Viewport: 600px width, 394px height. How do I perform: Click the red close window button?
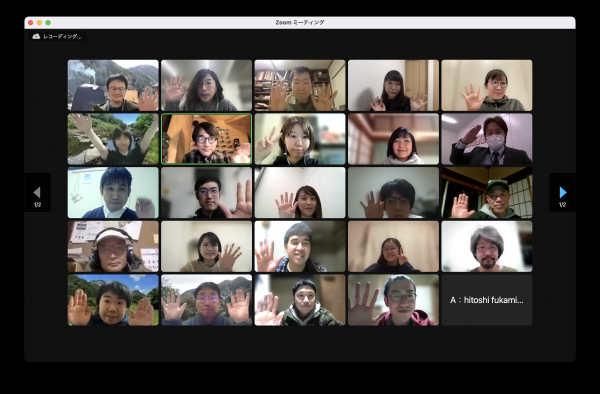[31, 23]
